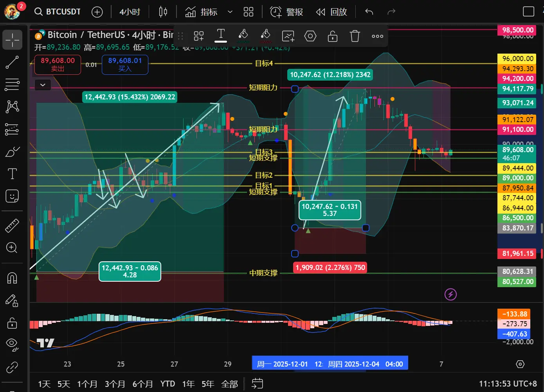This screenshot has height=392, width=544.
Task: Switch date range to 6个月
Action: pos(143,384)
